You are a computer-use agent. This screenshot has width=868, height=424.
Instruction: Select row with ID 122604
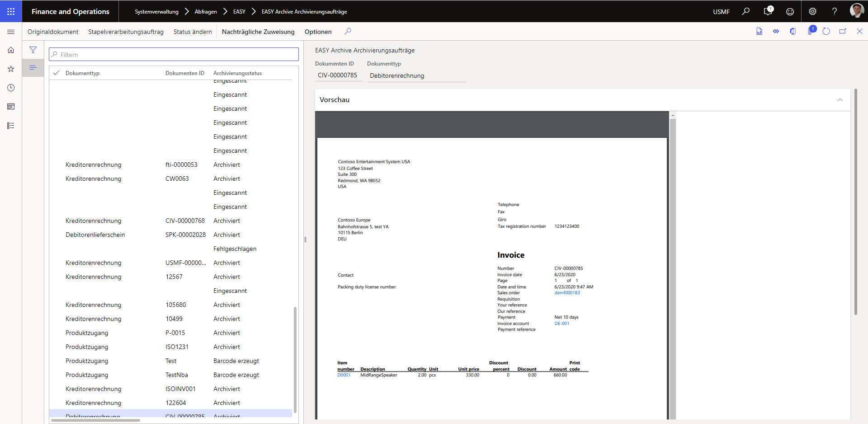[x=170, y=403]
